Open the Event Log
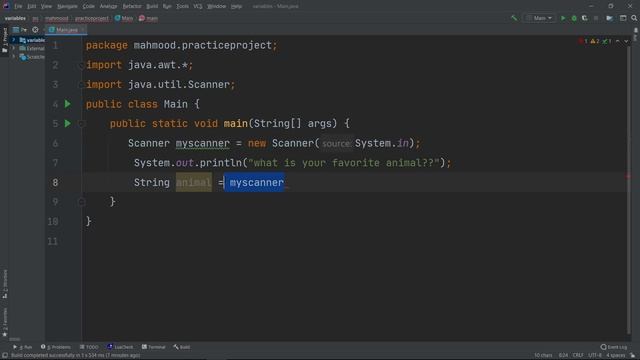Viewport: 640px width, 360px height. [x=613, y=347]
